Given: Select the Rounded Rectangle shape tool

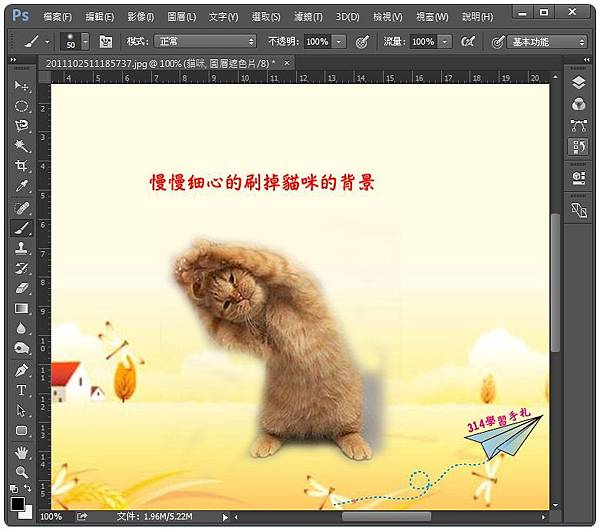Looking at the screenshot, I should click(x=21, y=430).
